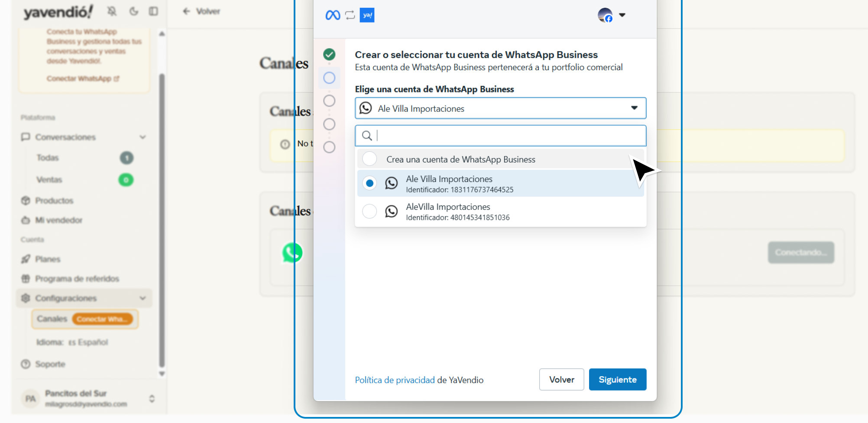
Task: Open Conversaciones in sidebar
Action: pyautogui.click(x=65, y=137)
